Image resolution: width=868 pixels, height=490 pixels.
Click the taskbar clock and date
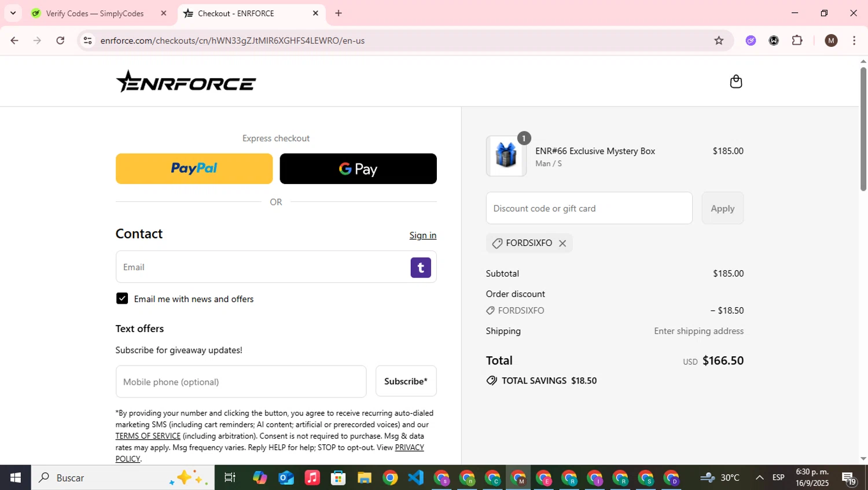pos(812,478)
